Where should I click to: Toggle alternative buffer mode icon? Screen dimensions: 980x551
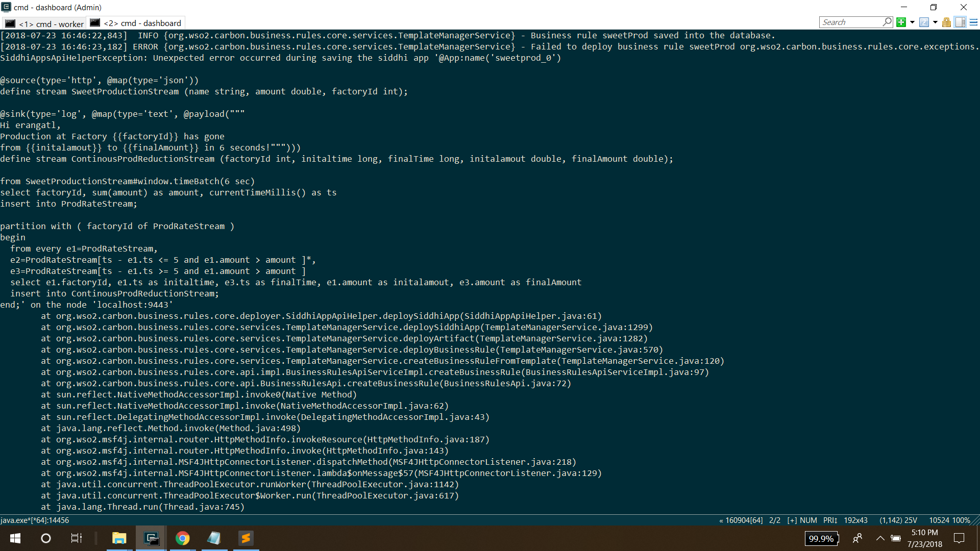[960, 22]
